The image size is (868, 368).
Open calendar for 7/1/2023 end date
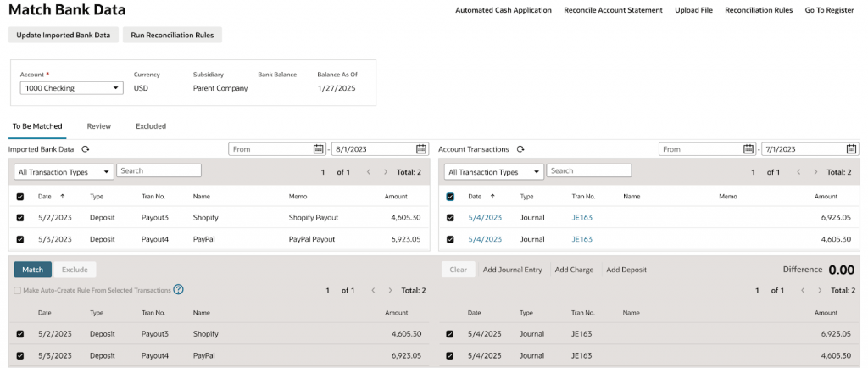coord(851,149)
